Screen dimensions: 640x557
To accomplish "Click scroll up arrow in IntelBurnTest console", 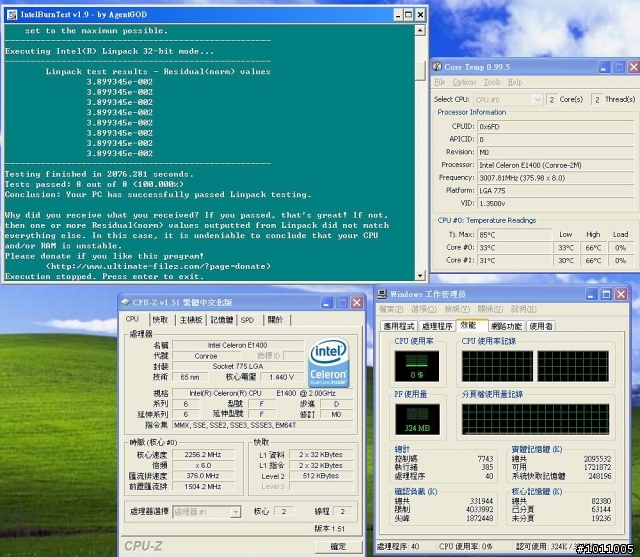I will pyautogui.click(x=420, y=30).
